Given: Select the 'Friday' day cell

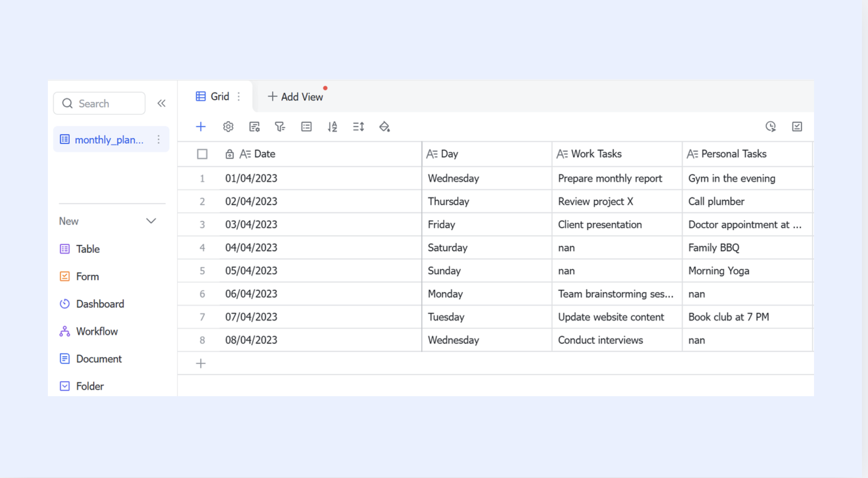Looking at the screenshot, I should click(487, 225).
